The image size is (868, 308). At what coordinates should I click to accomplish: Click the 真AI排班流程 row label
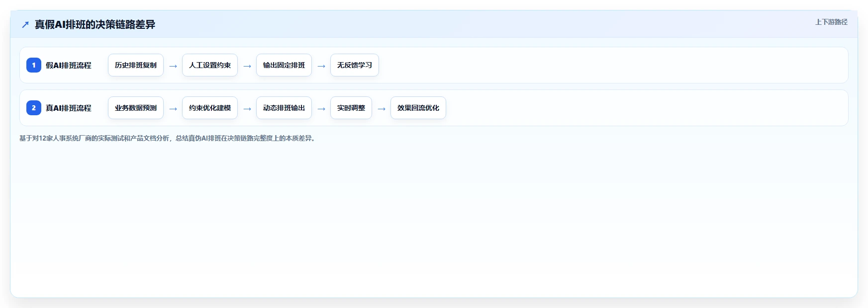[x=69, y=108]
